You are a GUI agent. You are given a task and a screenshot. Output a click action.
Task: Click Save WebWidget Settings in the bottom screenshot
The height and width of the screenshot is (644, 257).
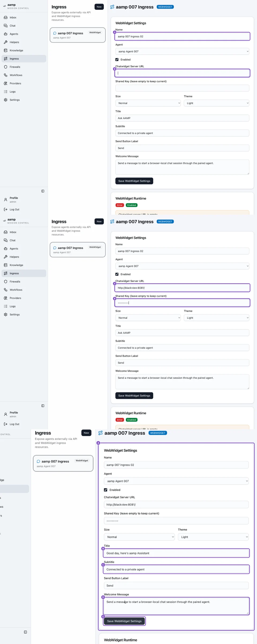pyautogui.click(x=124, y=621)
